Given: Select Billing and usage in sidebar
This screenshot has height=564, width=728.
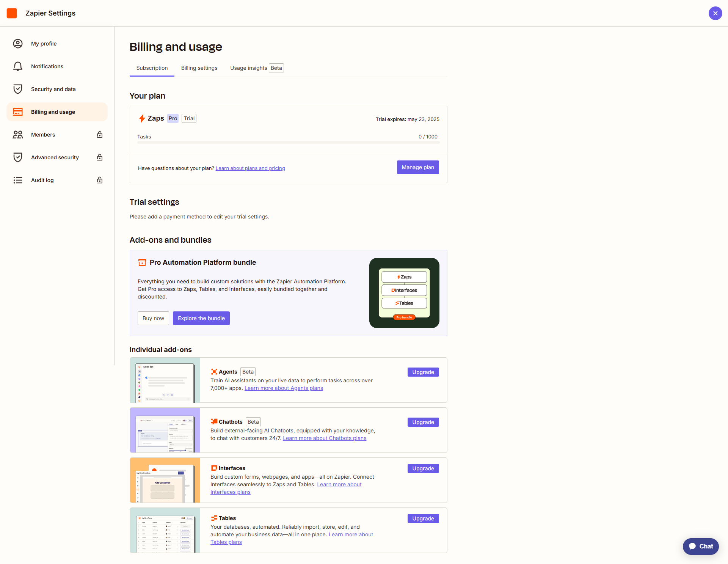Looking at the screenshot, I should coord(57,112).
